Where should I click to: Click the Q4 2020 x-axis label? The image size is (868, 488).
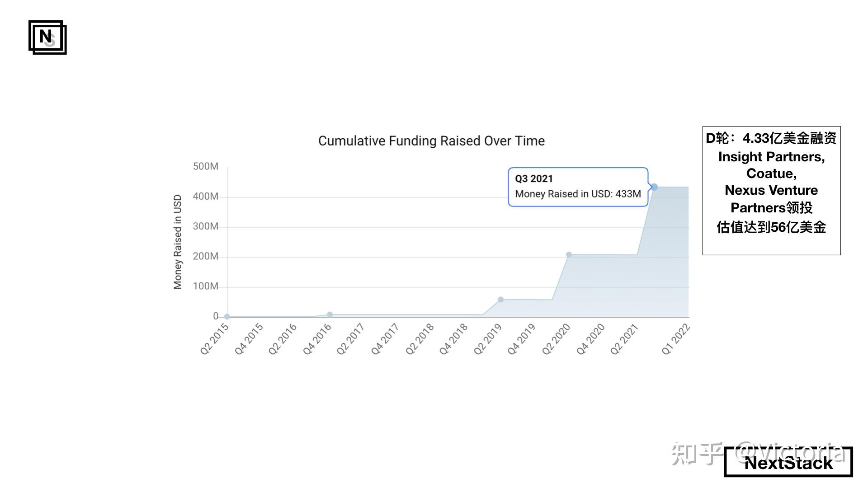tap(590, 339)
